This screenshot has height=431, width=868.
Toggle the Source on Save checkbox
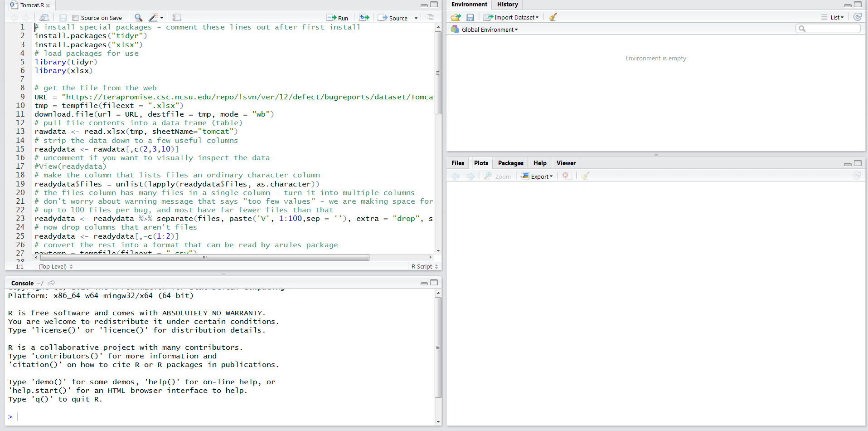point(75,18)
